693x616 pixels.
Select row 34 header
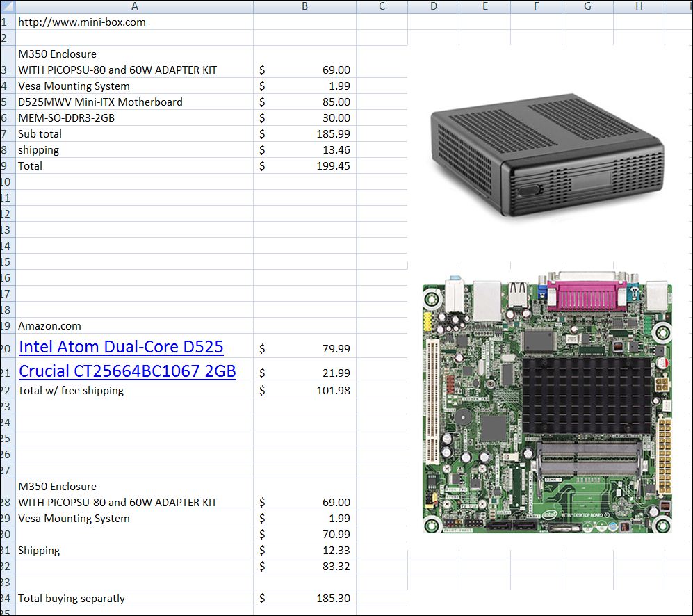[x=8, y=598]
